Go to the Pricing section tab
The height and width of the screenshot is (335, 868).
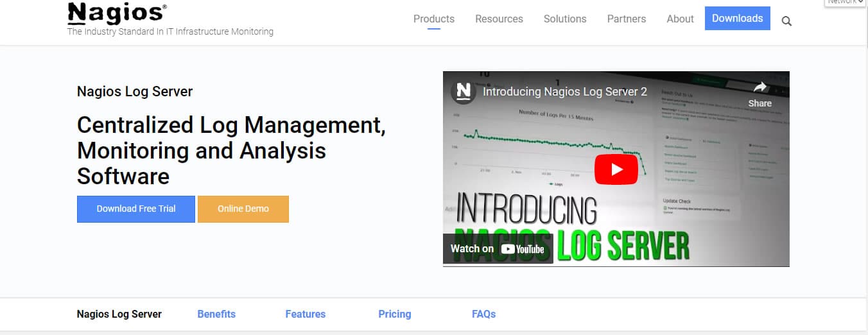coord(395,314)
